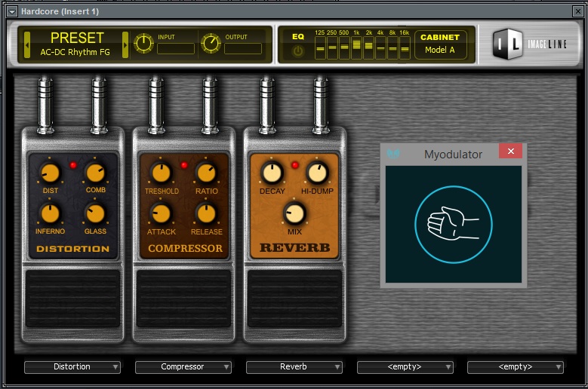Click the Myodulator butterfly logo icon
Viewport: 588px width, 389px height.
393,154
